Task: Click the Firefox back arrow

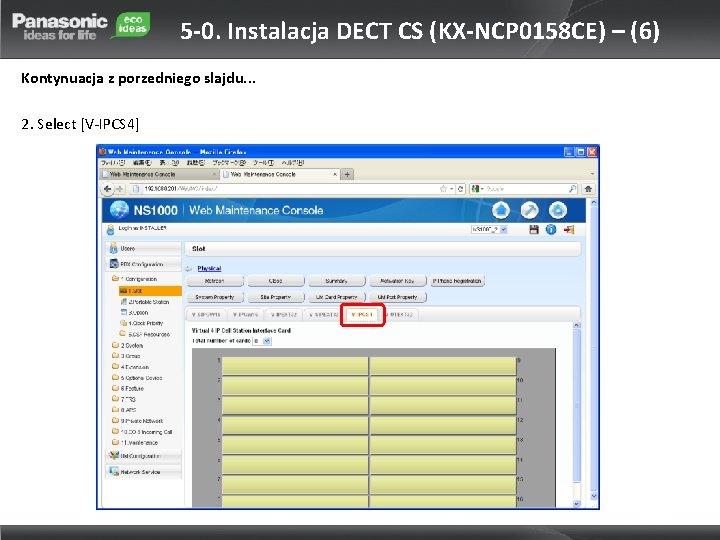Action: point(107,189)
